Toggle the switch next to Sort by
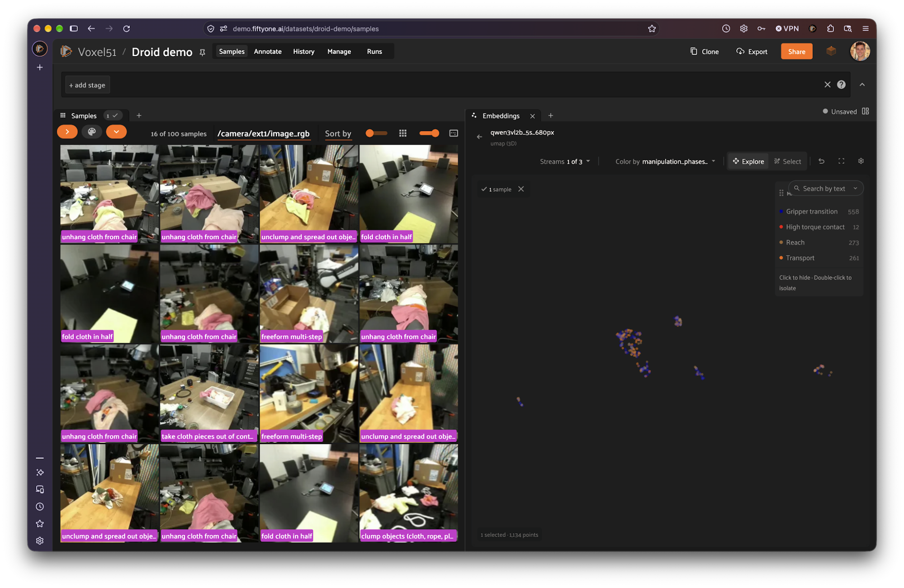This screenshot has height=588, width=904. (x=376, y=133)
